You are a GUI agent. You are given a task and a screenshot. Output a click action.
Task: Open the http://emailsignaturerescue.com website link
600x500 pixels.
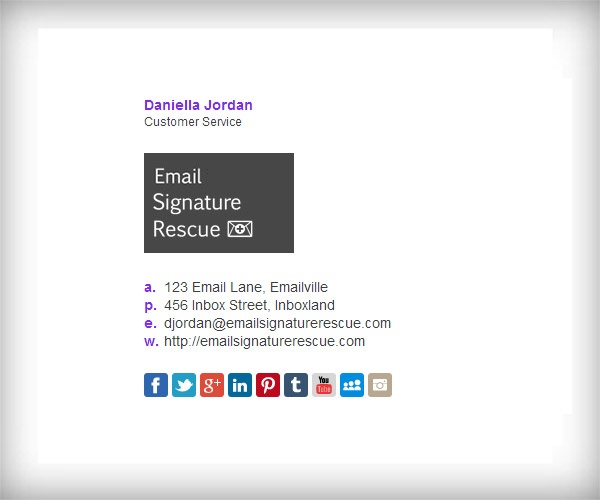coord(264,341)
